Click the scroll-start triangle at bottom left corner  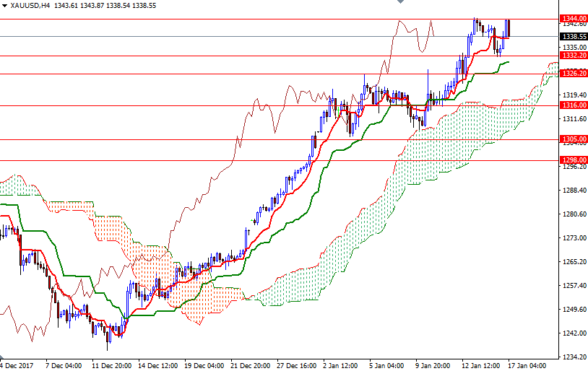coord(2,356)
